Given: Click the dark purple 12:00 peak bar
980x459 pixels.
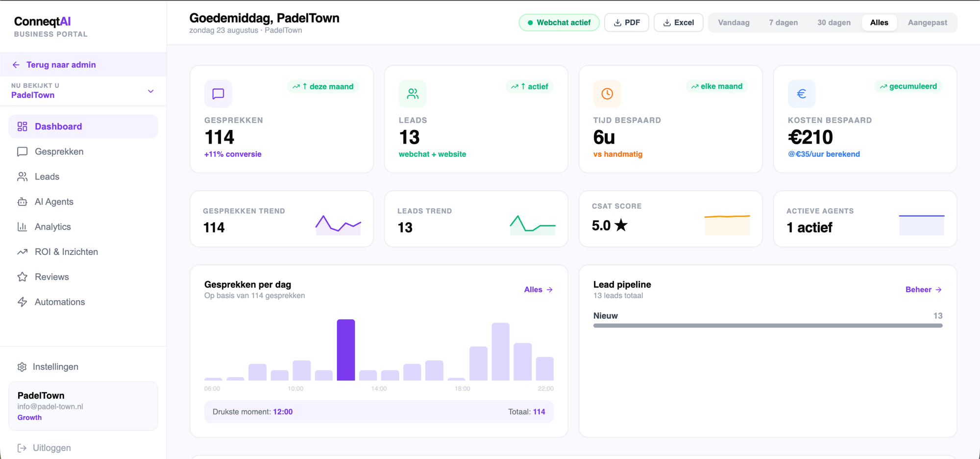Looking at the screenshot, I should (x=346, y=350).
